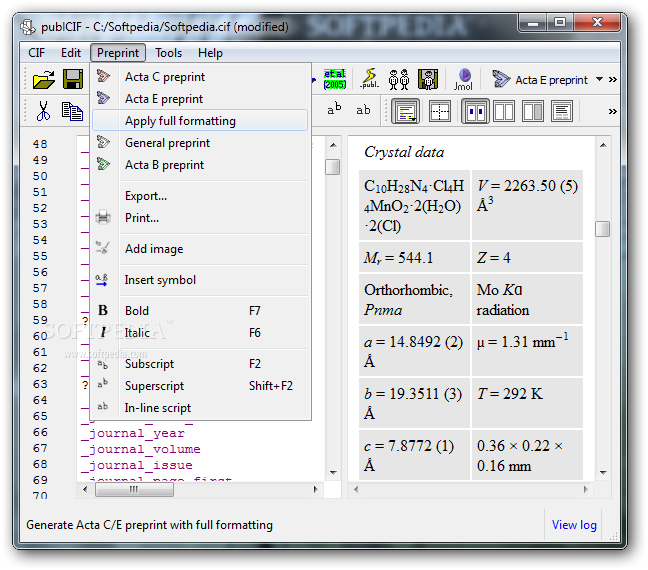Save the file with the floppy disk icon

tap(73, 79)
